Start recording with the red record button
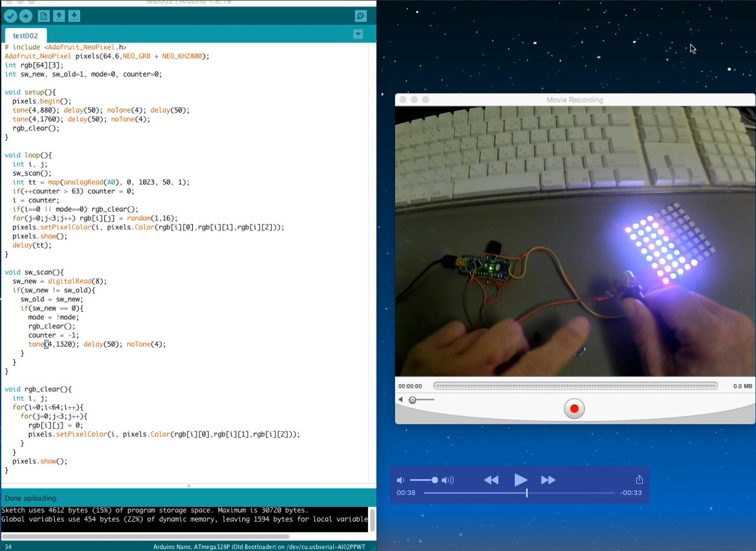Screen dimensions: 756x551 pos(574,408)
